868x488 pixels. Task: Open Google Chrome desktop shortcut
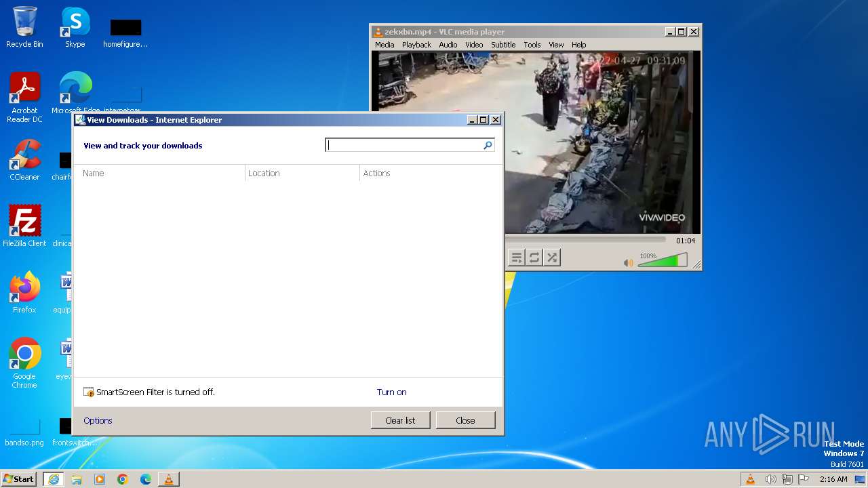pyautogui.click(x=24, y=363)
